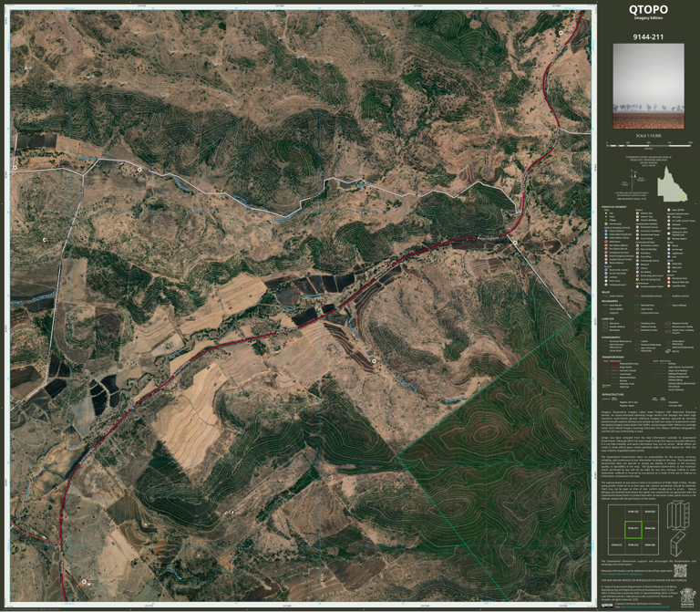Click the QR code for the QTopo application

[x=680, y=571]
